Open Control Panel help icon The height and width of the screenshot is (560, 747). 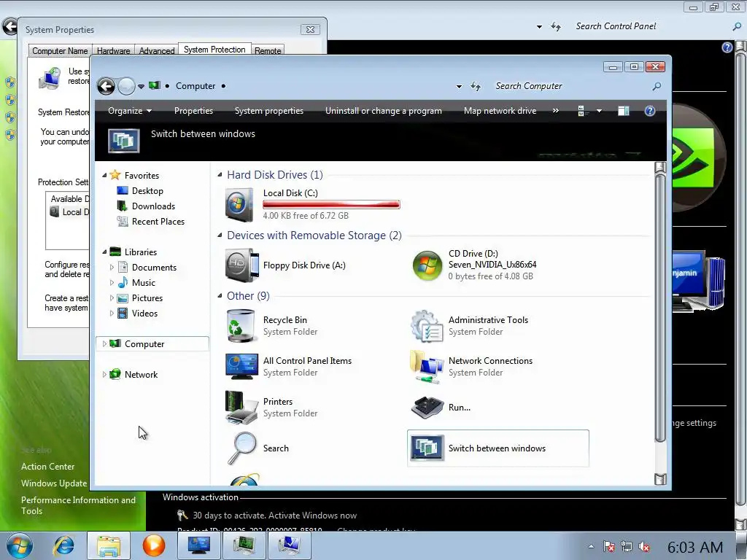[x=727, y=47]
